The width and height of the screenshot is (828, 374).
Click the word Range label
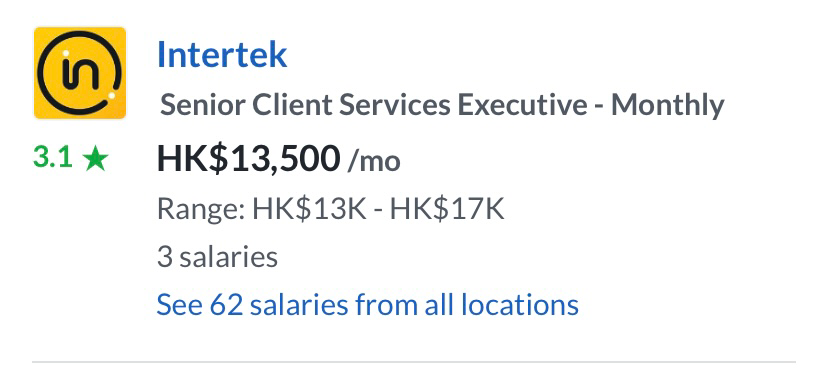click(201, 210)
